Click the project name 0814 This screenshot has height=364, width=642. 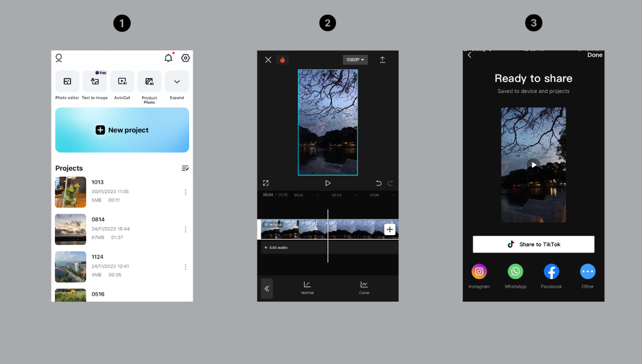point(98,220)
